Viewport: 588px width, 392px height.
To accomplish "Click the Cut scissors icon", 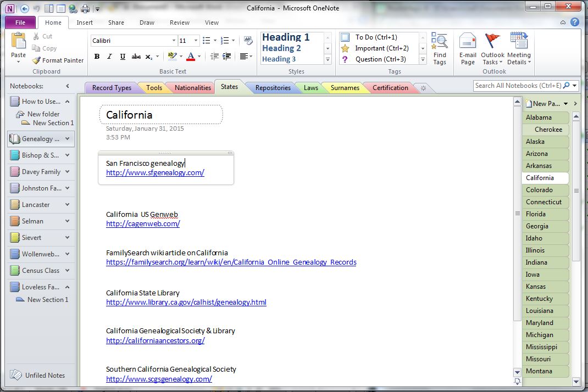I will coord(36,36).
